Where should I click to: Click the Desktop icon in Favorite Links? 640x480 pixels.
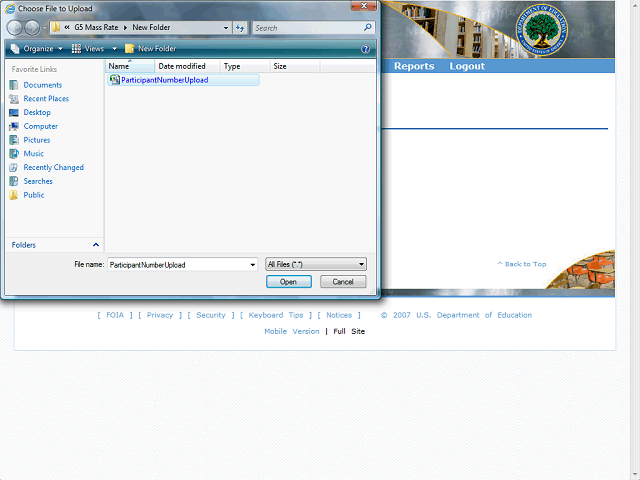coord(14,113)
